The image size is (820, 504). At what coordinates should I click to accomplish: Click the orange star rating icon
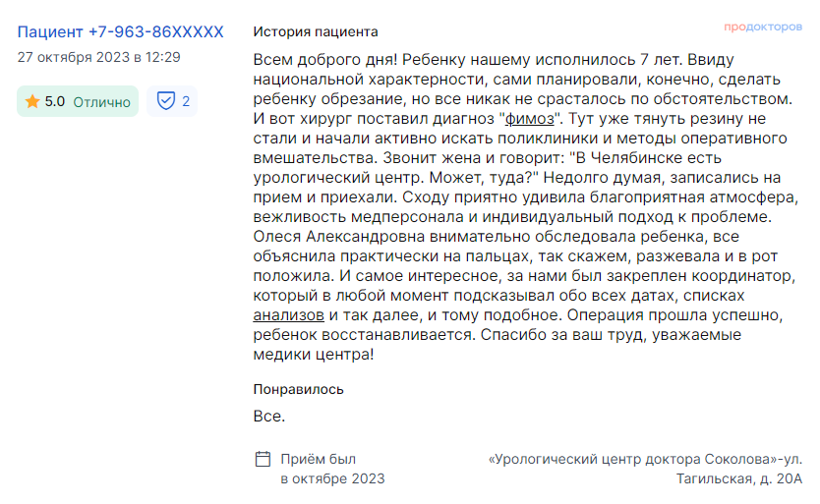pyautogui.click(x=32, y=101)
